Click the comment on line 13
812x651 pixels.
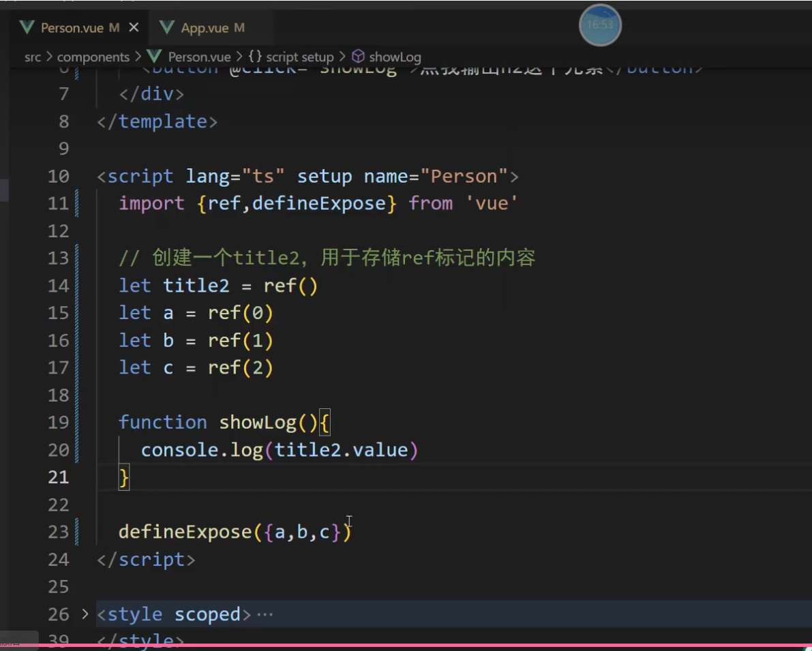pos(327,258)
